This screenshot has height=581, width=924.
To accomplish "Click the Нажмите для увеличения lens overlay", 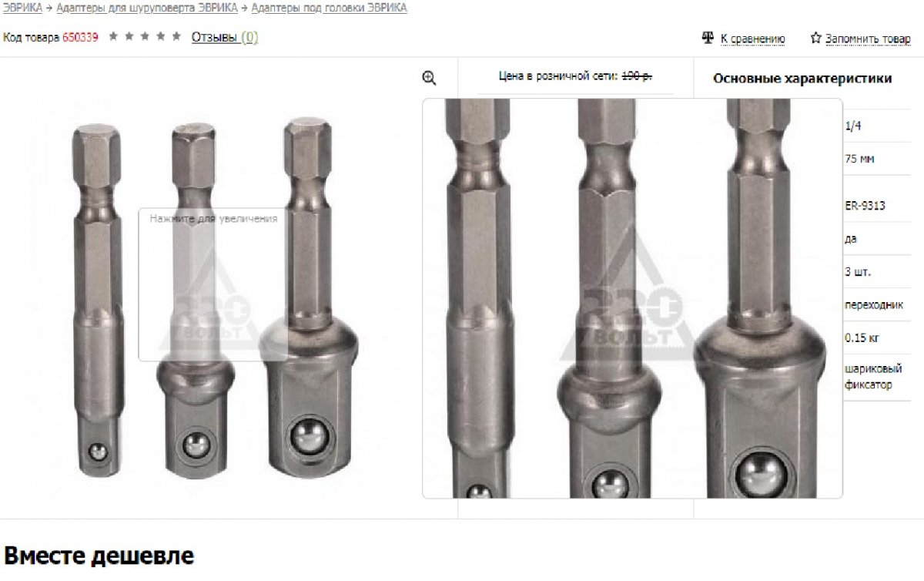I will click(x=213, y=284).
